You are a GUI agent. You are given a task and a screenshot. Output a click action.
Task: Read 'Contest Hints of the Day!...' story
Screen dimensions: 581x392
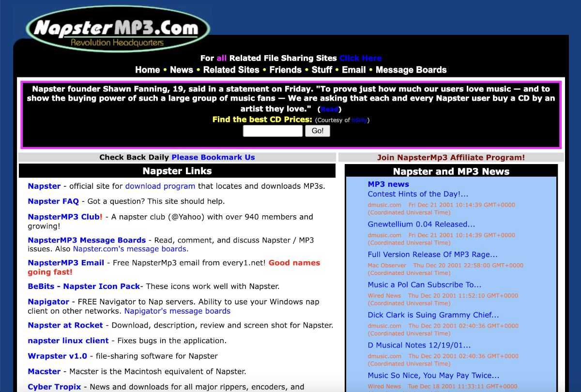418,194
